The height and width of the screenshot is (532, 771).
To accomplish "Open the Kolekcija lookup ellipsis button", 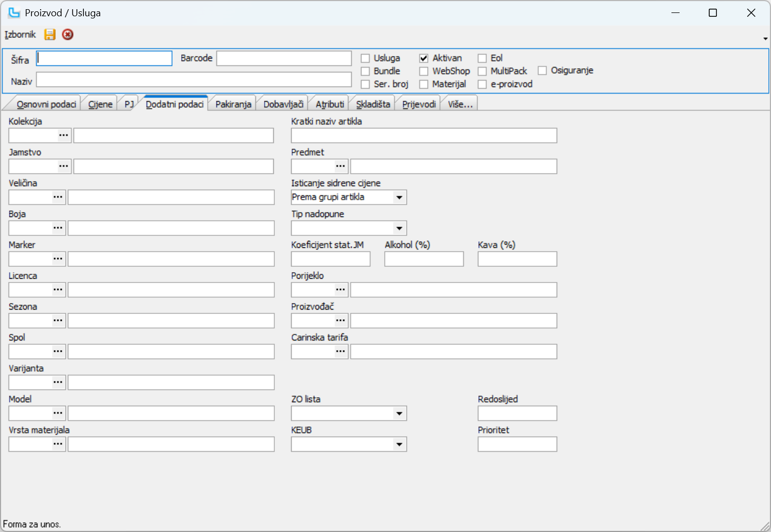I will (x=64, y=135).
